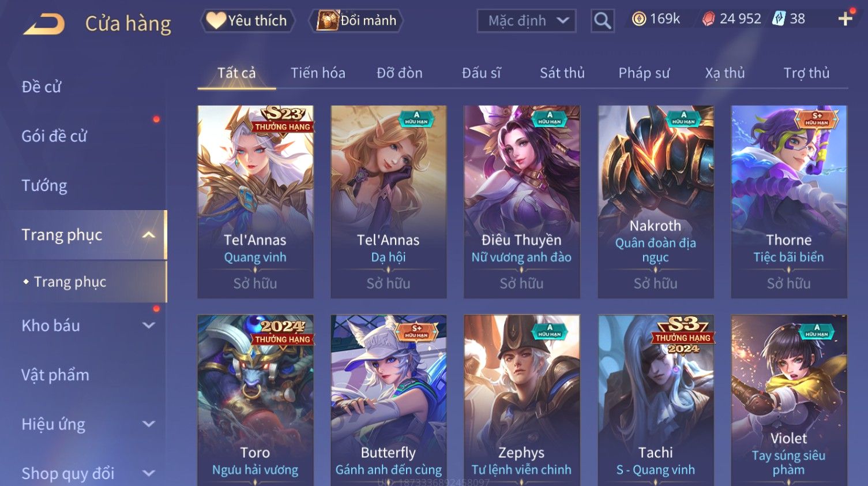Open Đổi mảnh fragment exchange

[x=356, y=21]
